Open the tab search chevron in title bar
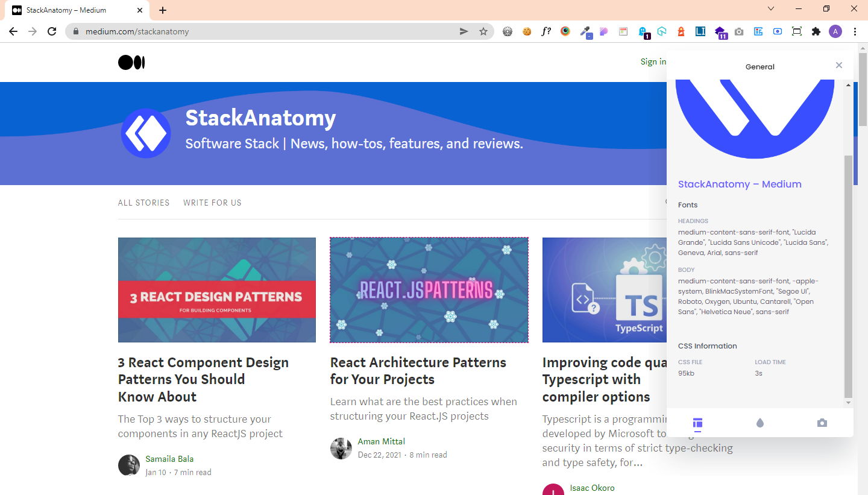Image resolution: width=868 pixels, height=495 pixels. [771, 9]
